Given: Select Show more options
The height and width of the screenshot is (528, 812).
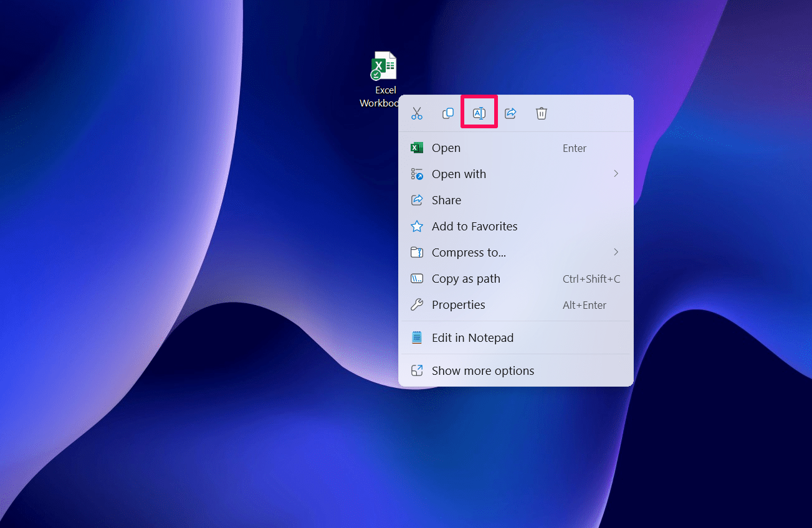Looking at the screenshot, I should click(x=516, y=371).
